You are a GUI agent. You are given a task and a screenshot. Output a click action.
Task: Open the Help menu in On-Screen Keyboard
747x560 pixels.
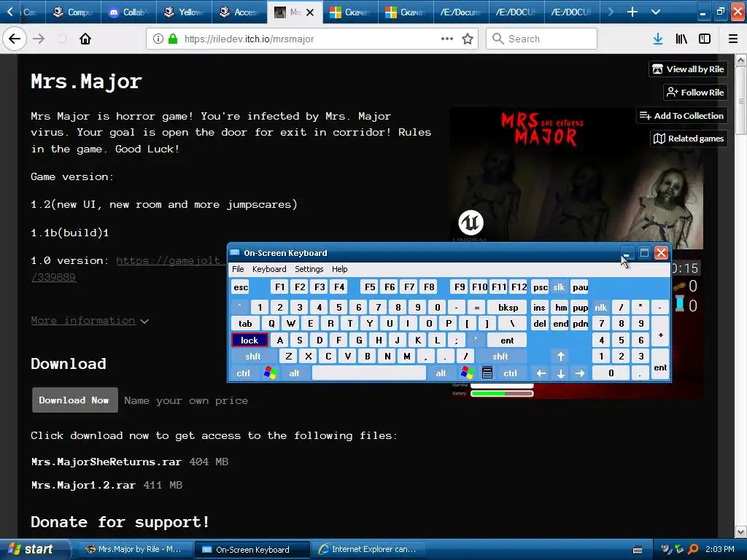[340, 269]
